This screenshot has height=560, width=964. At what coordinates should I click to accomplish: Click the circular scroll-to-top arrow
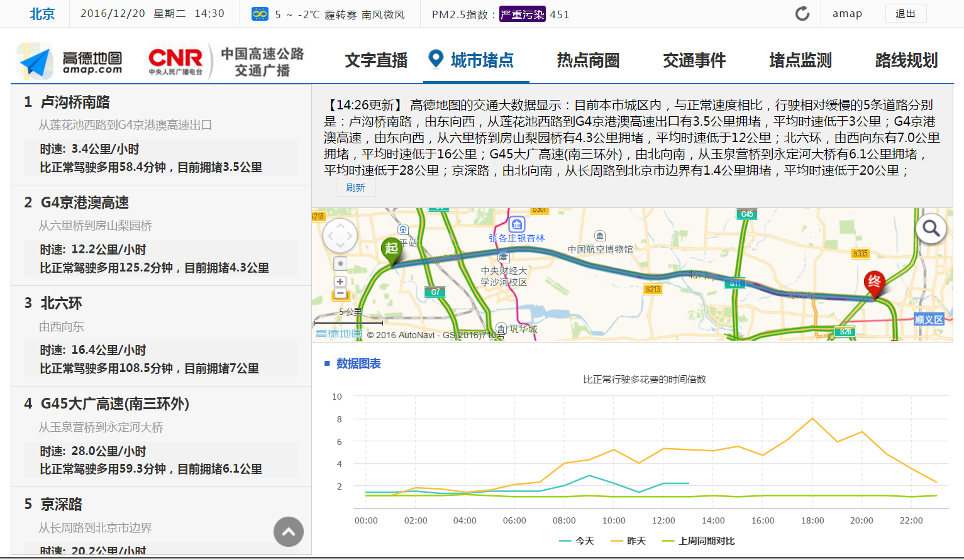288,532
